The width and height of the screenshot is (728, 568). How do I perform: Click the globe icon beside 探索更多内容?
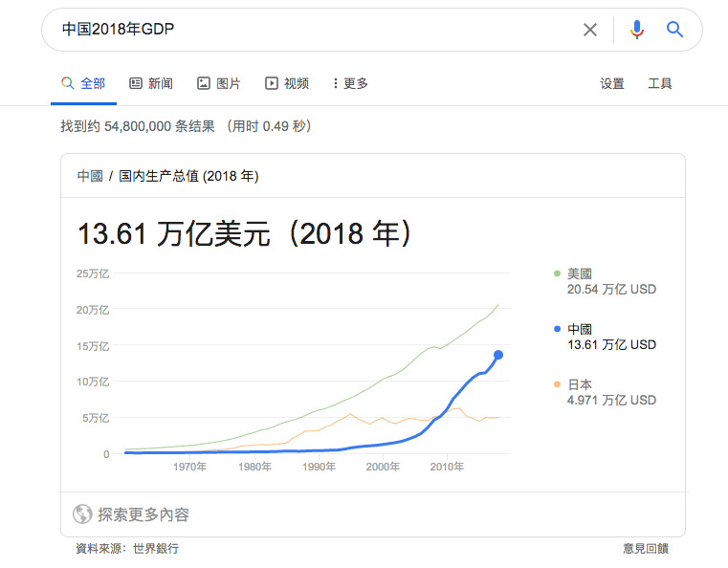82,514
